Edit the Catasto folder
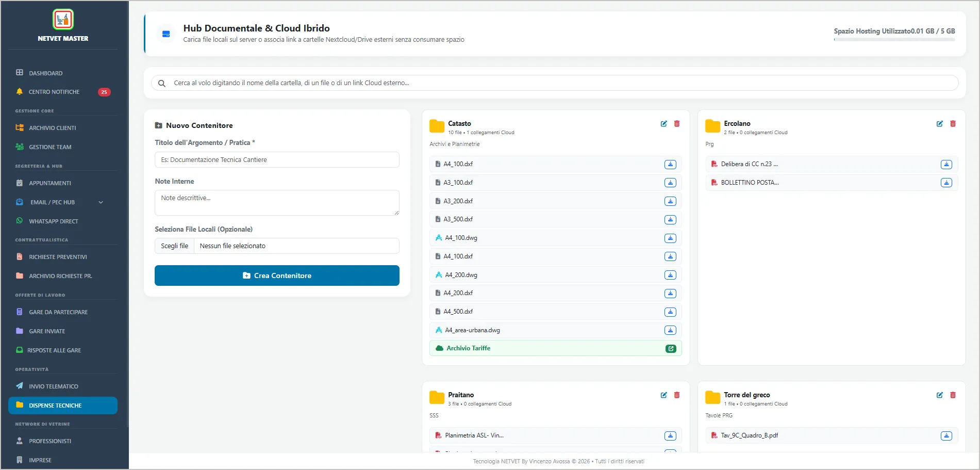The height and width of the screenshot is (470, 980). pos(663,124)
